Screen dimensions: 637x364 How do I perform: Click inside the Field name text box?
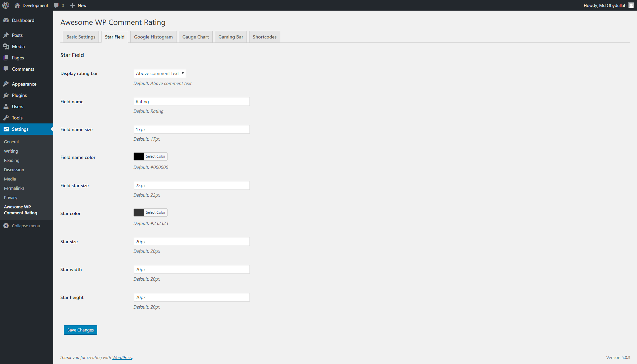(191, 101)
